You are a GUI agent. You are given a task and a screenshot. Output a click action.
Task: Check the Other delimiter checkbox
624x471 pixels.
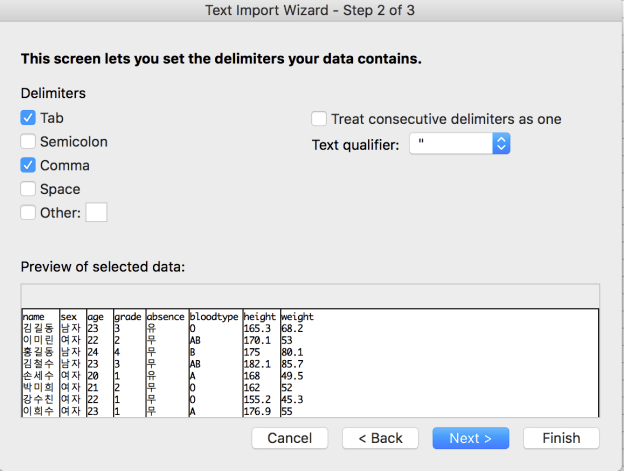pyautogui.click(x=28, y=212)
